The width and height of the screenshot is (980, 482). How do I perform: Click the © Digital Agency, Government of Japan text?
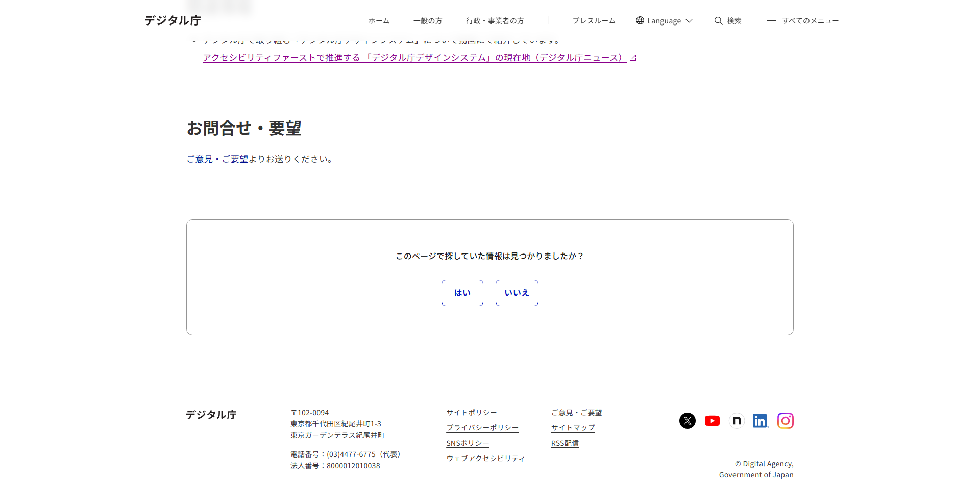tap(756, 469)
